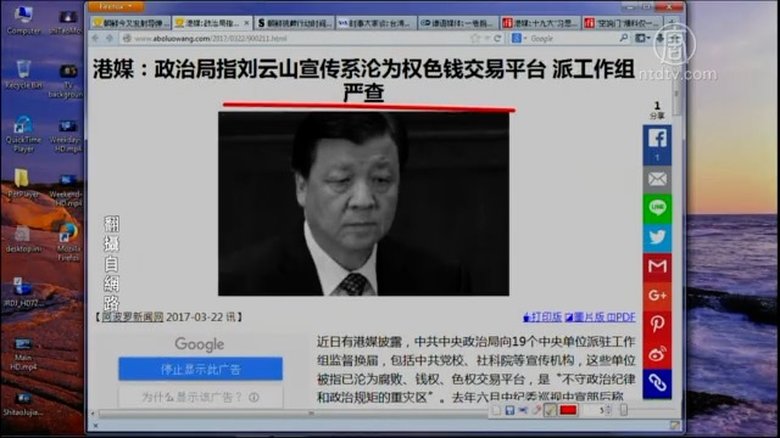Share on Google+ icon
The width and height of the screenshot is (780, 438).
(x=657, y=295)
